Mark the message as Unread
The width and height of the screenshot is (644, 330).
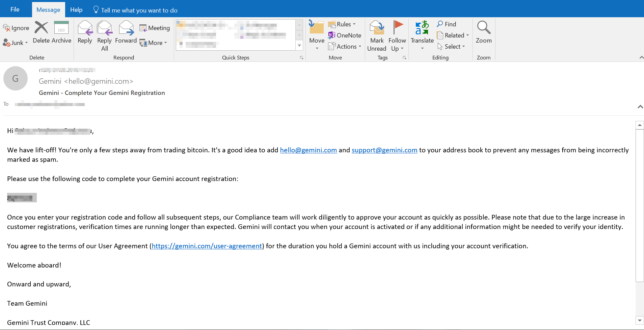(377, 36)
